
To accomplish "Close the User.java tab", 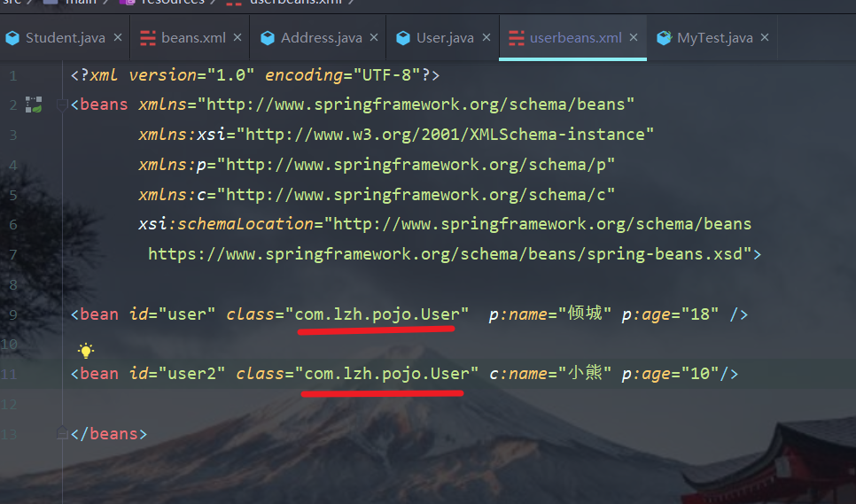I will pyautogui.click(x=486, y=37).
